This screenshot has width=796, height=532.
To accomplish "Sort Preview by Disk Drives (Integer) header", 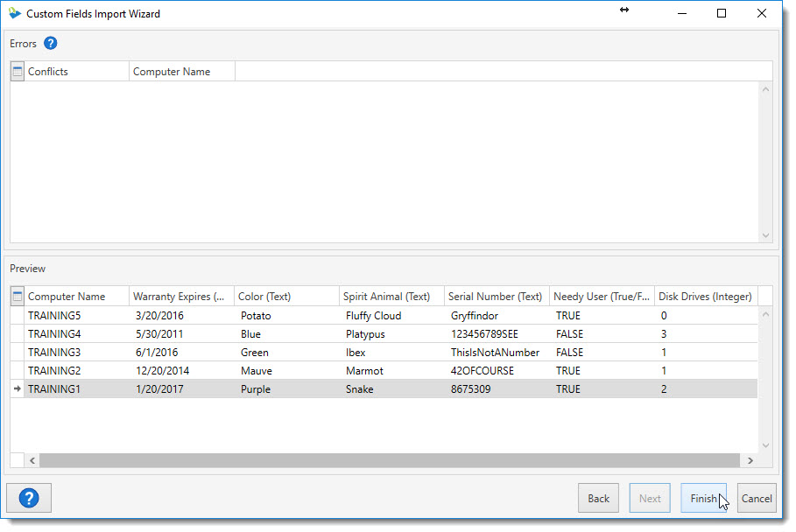I will pos(706,296).
